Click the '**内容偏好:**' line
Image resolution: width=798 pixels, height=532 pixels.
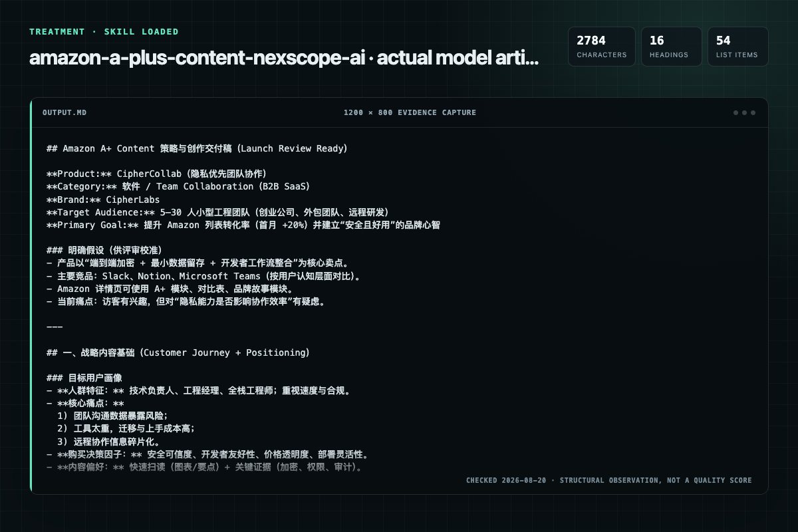point(204,467)
